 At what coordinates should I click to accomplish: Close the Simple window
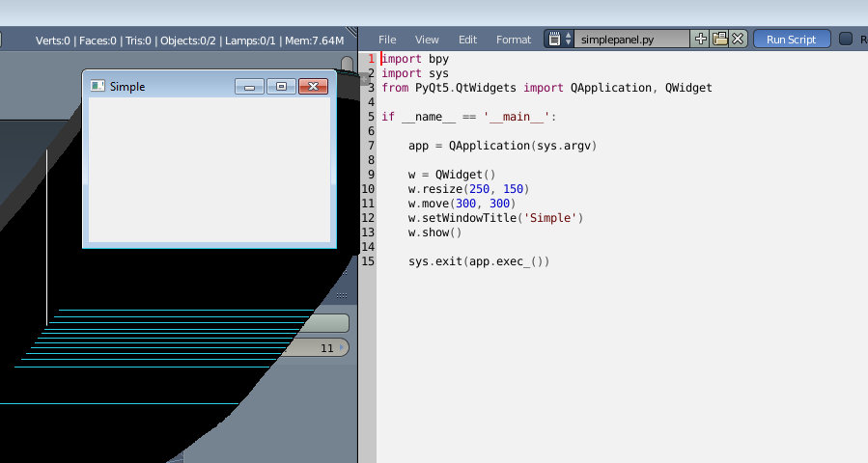314,87
